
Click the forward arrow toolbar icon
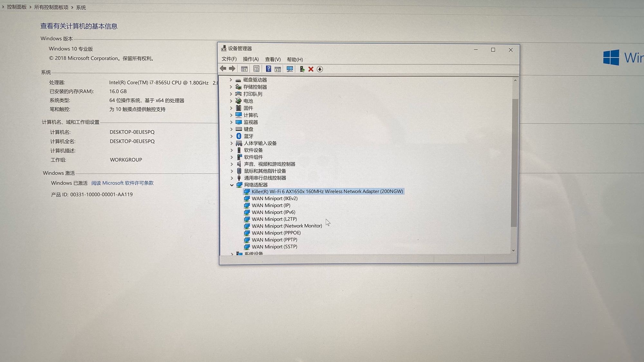pos(232,69)
